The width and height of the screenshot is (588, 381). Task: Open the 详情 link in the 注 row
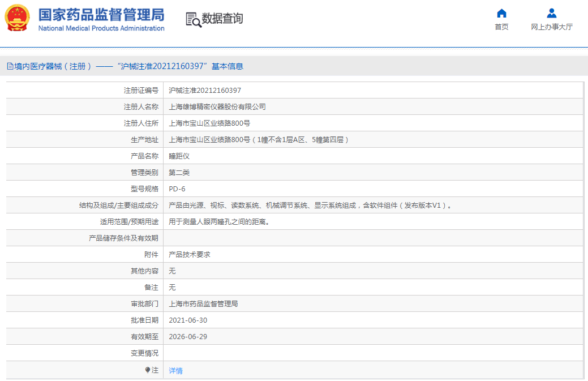[175, 371]
